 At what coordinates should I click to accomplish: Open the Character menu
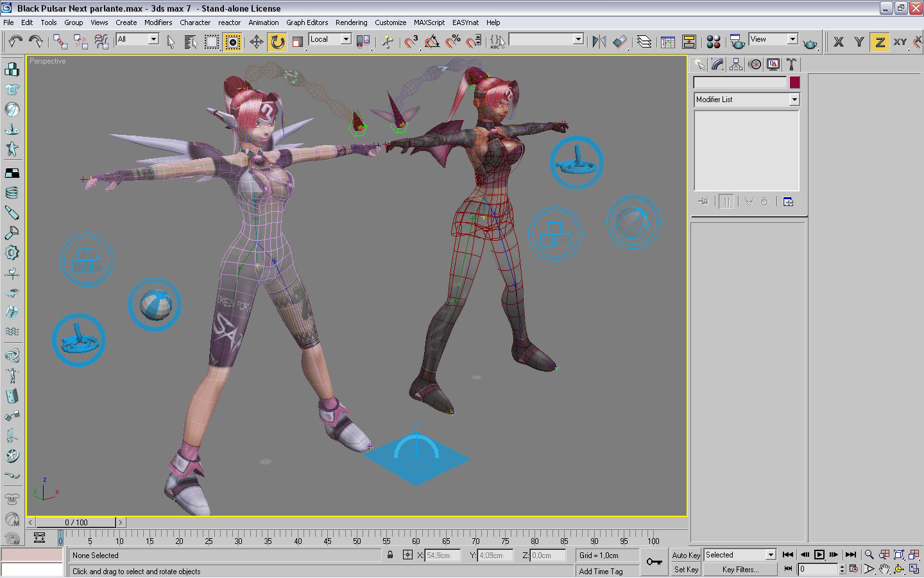click(x=195, y=22)
